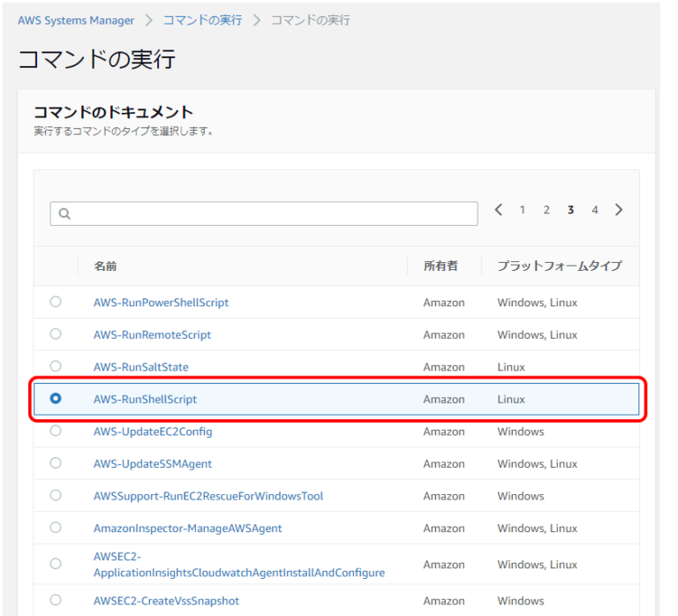Open AWS-RunPowerShellScript document link
Viewport: 678px width, 616px height.
click(161, 303)
